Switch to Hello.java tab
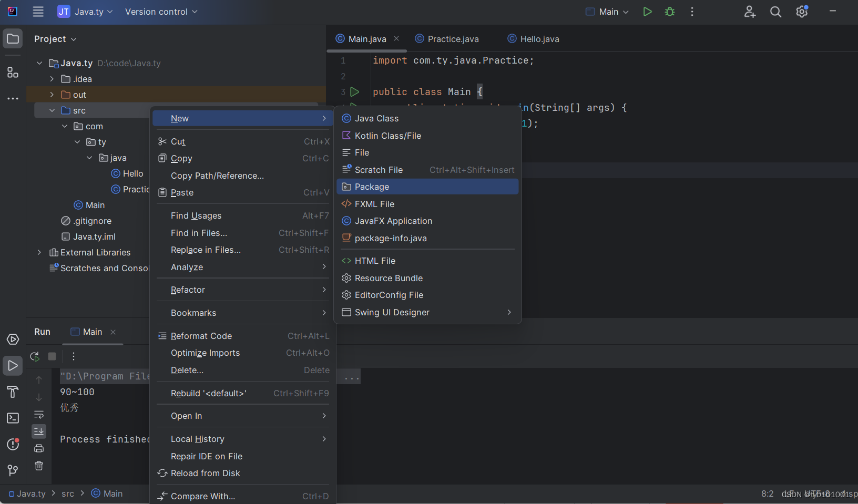 click(x=533, y=39)
